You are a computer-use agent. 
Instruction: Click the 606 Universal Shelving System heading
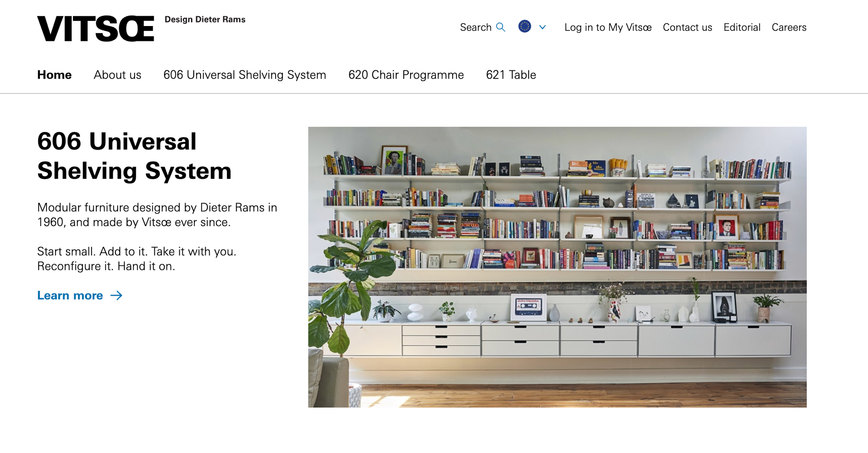point(135,156)
